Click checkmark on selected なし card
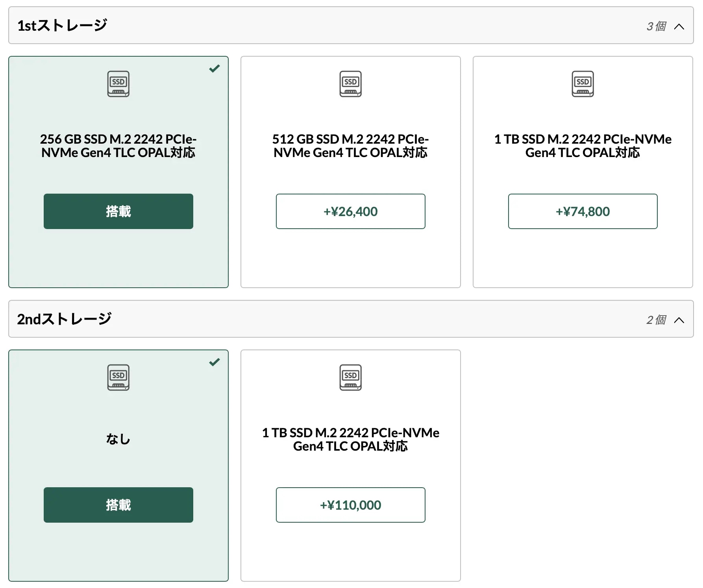703x588 pixels. [215, 362]
